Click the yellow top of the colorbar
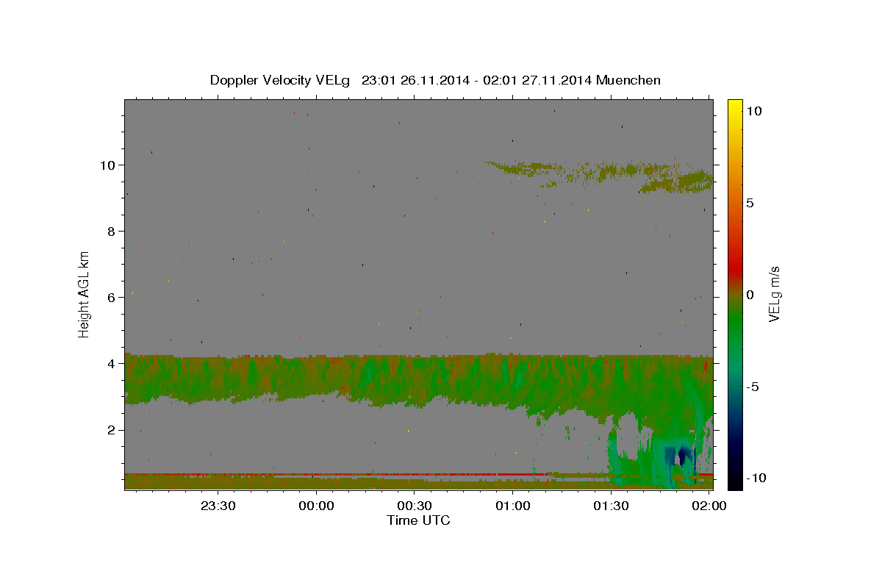Image resolution: width=882 pixels, height=588 pixels. [x=734, y=107]
